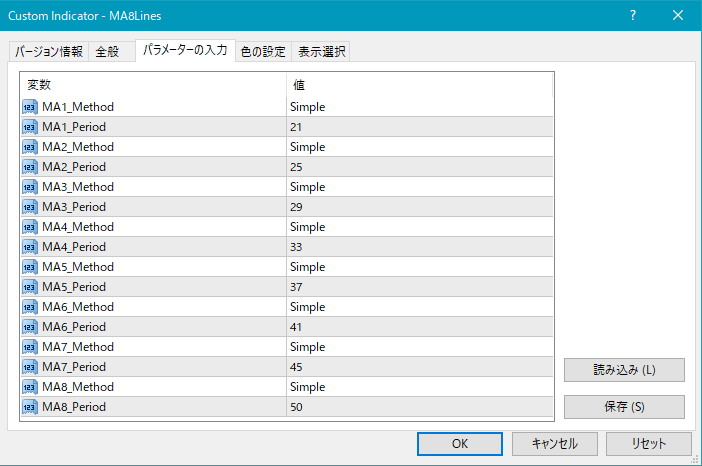
Task: Click the icon beside MA4_Period
Action: [29, 247]
